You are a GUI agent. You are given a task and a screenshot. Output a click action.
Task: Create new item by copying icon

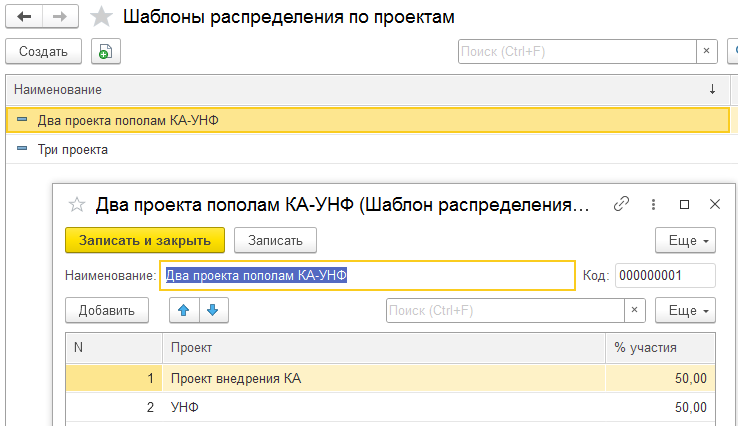106,51
